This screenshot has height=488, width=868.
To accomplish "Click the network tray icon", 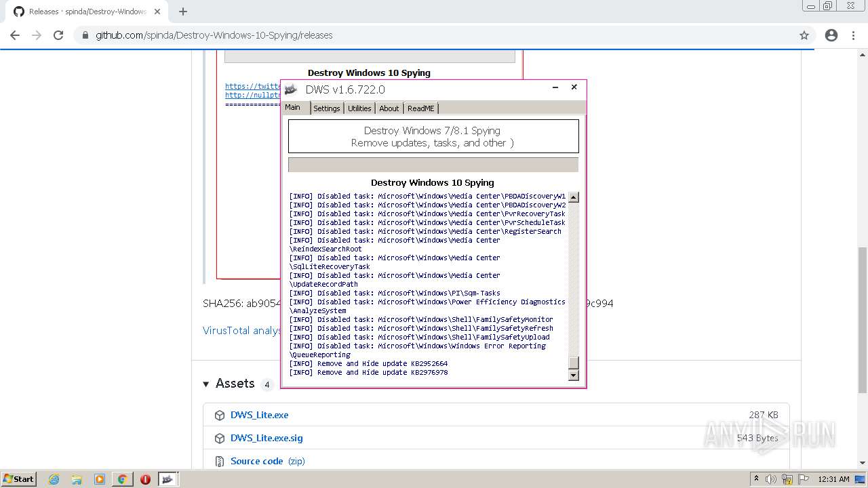I will (787, 479).
